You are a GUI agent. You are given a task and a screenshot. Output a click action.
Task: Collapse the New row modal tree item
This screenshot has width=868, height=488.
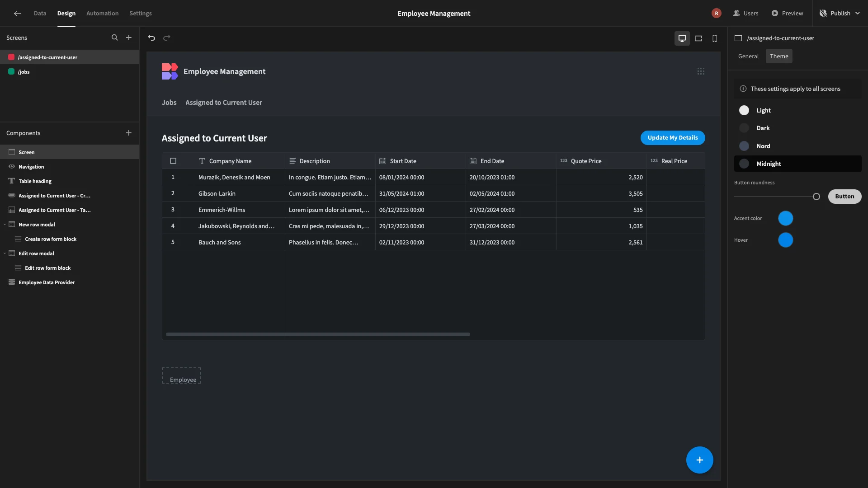[5, 225]
